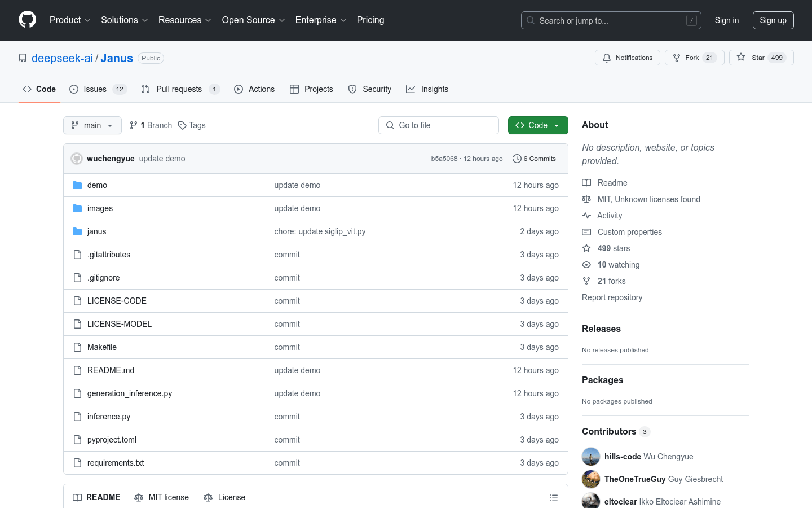Expand the Product navigation menu
Screen dimensions: 812x508
pos(70,20)
